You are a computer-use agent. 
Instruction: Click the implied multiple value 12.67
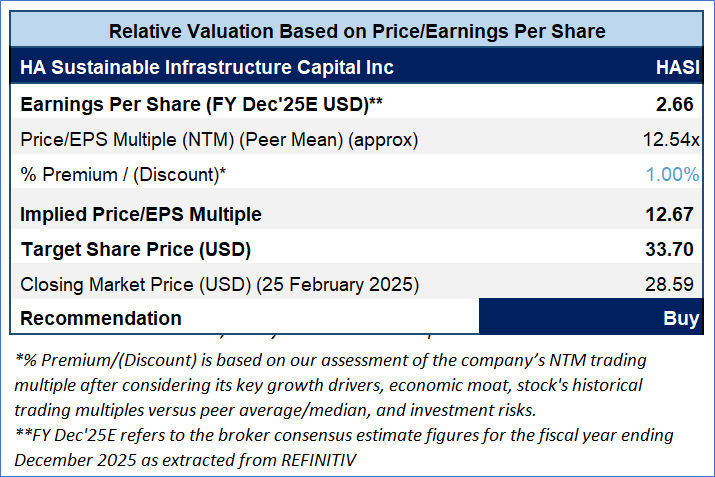point(675,214)
